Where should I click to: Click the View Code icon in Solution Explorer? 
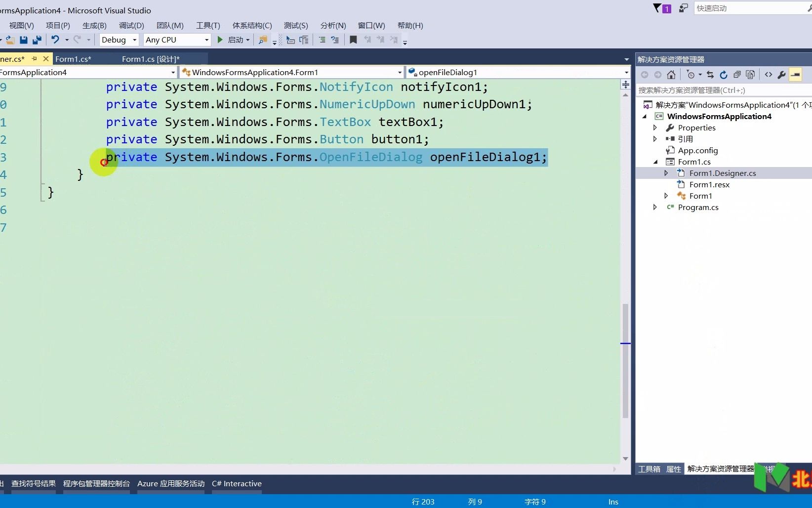(x=769, y=75)
